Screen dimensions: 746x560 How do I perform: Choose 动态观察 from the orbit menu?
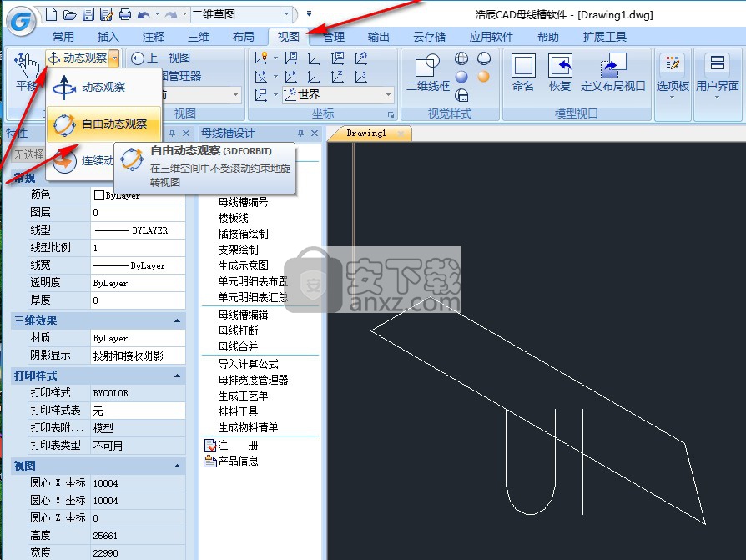click(x=103, y=87)
